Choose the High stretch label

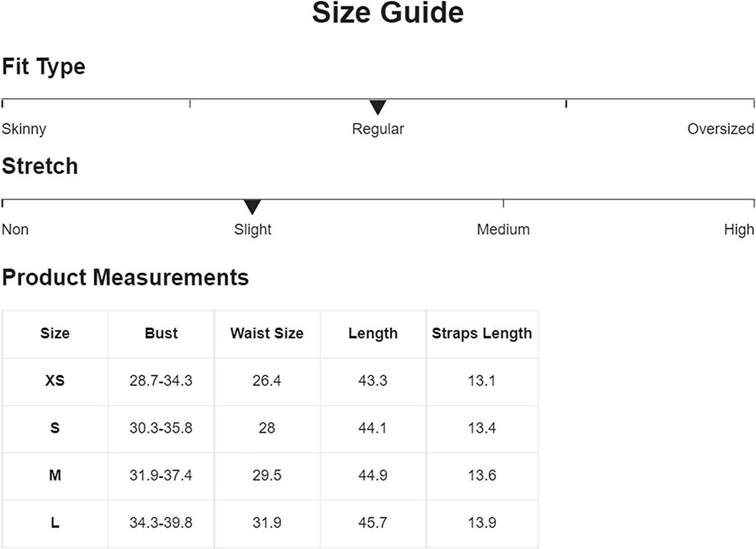point(739,230)
